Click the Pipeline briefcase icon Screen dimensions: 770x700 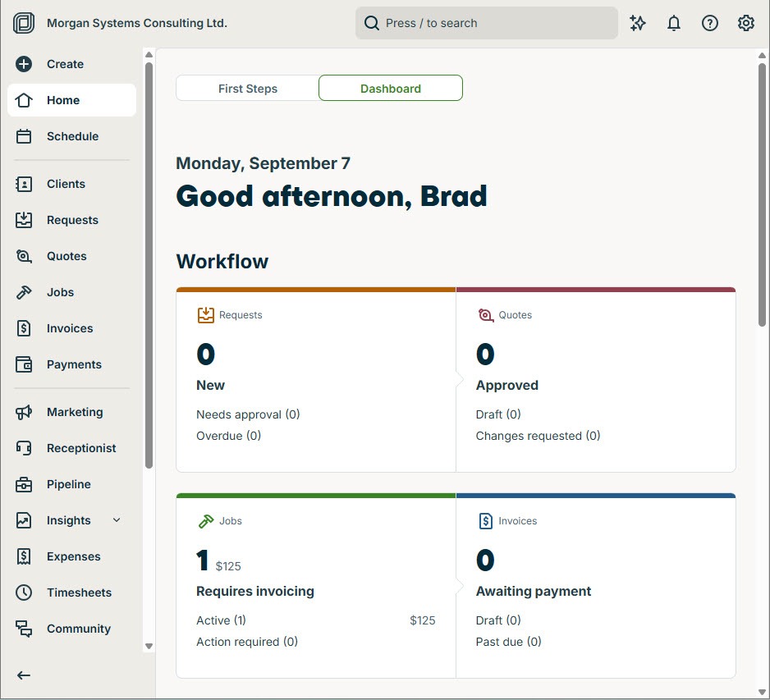tap(24, 484)
